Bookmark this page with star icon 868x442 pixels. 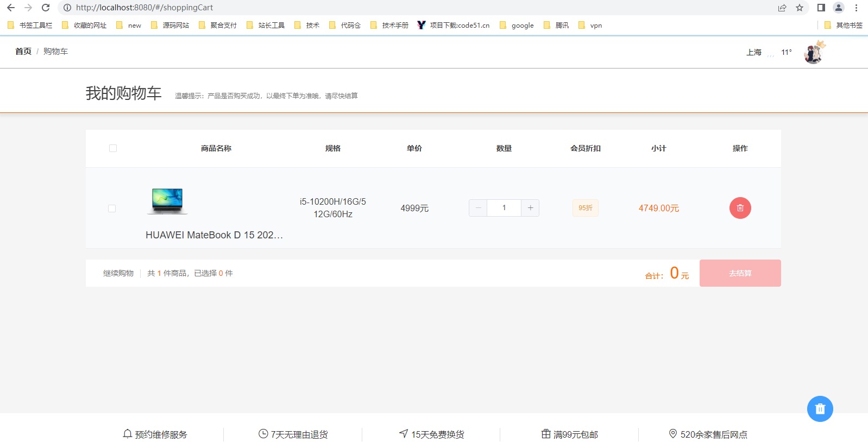(800, 8)
